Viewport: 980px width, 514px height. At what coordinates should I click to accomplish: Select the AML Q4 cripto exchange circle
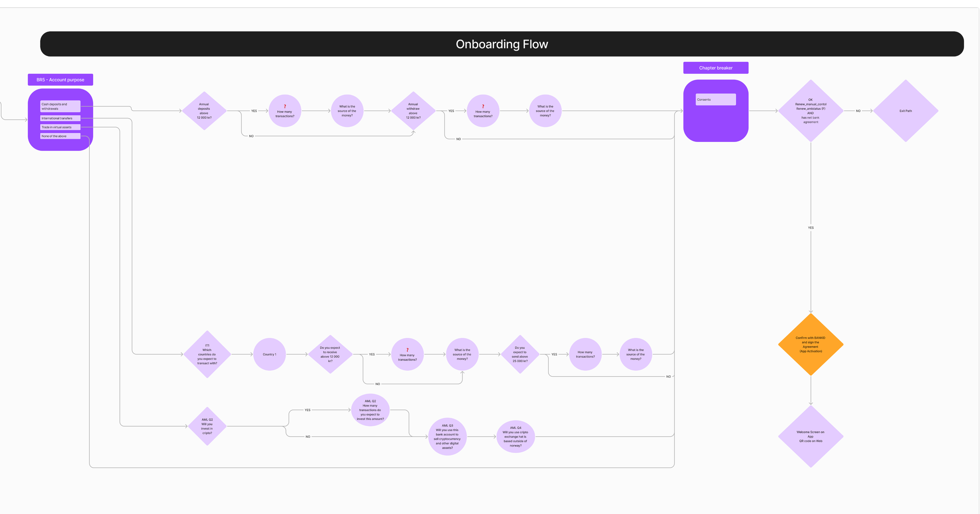click(x=516, y=437)
